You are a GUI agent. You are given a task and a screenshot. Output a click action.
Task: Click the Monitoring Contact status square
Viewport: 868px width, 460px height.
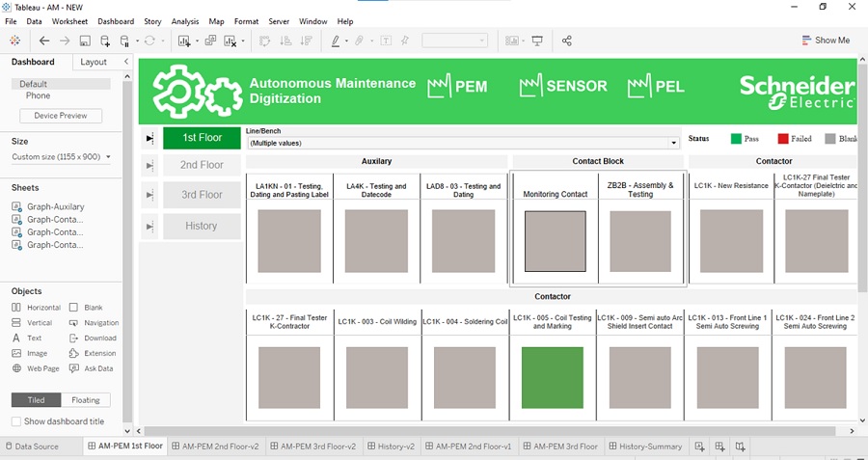click(x=556, y=241)
